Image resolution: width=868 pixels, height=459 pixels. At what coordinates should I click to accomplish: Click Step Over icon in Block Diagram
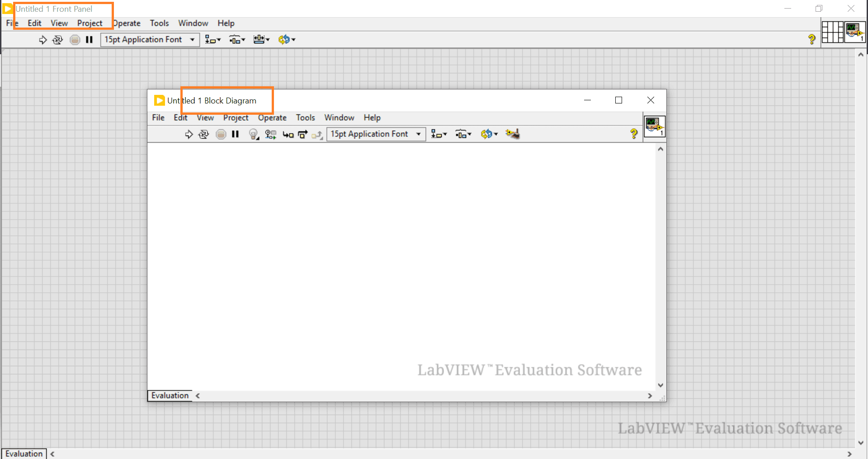[302, 134]
